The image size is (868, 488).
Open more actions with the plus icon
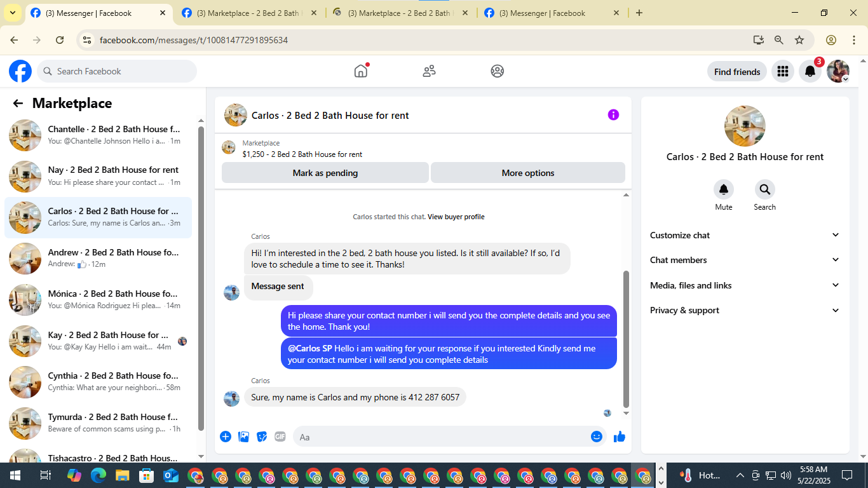(226, 437)
